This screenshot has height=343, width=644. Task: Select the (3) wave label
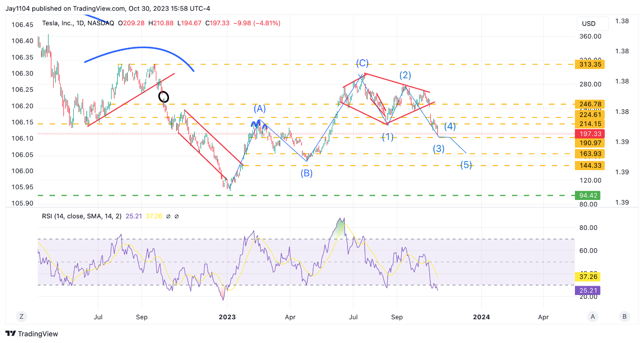point(438,149)
